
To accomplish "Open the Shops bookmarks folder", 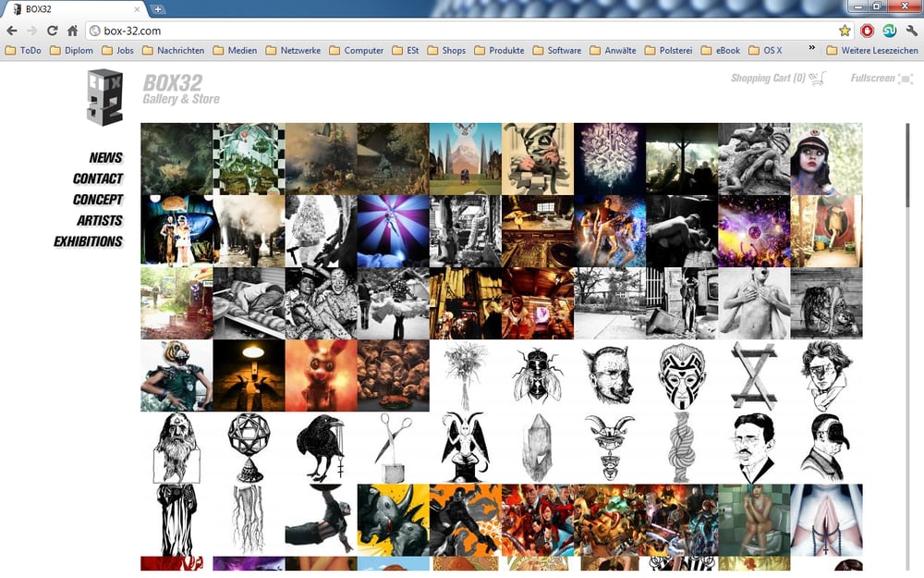I will click(446, 51).
